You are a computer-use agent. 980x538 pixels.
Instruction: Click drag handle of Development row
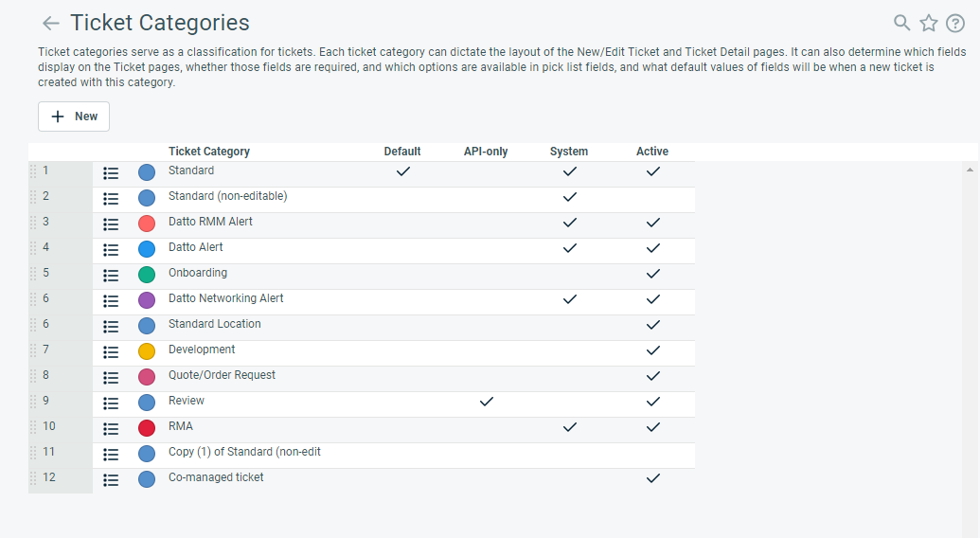pos(33,350)
